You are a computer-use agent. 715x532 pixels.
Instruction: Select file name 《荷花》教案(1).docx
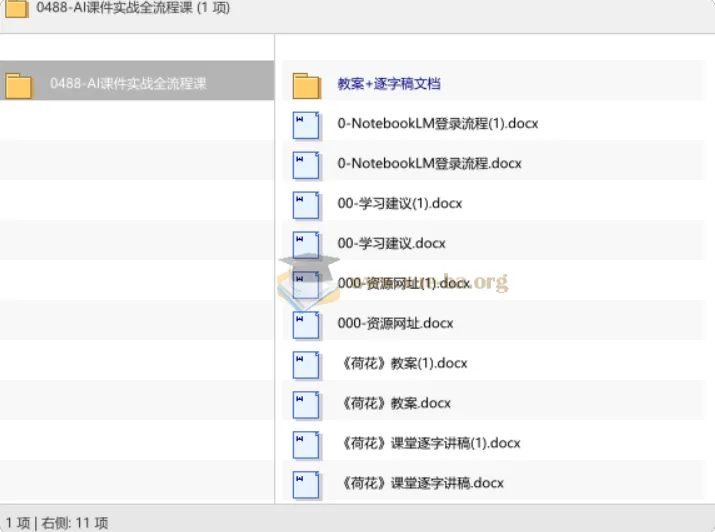tap(404, 363)
